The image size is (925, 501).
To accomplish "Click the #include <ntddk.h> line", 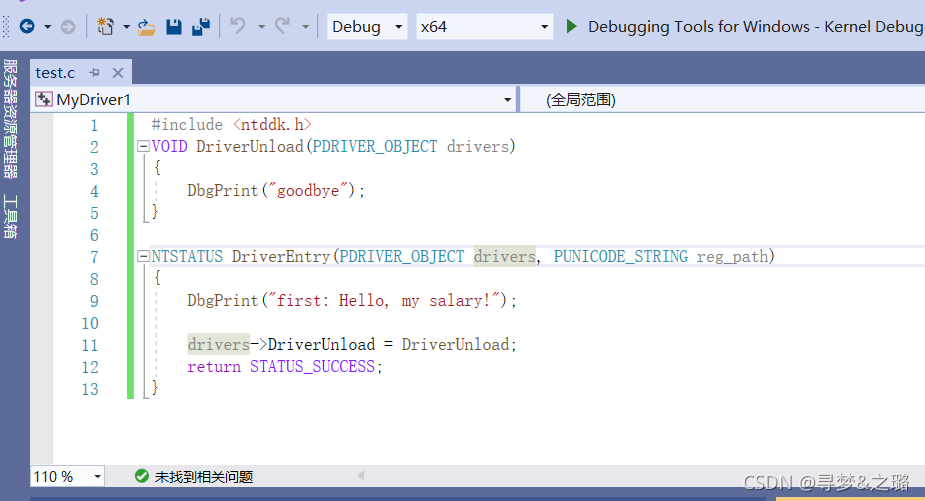I will pyautogui.click(x=231, y=125).
